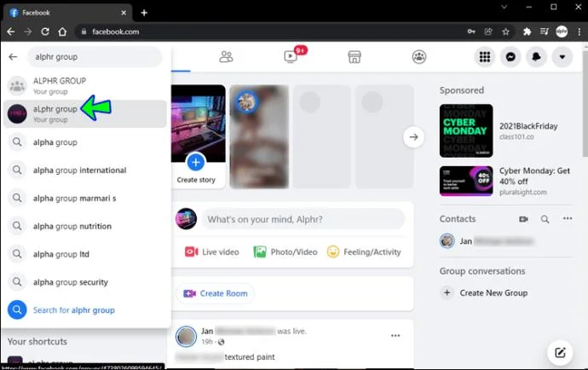The image size is (588, 370).
Task: Select the alpha group ltd suggestion
Action: (x=85, y=254)
